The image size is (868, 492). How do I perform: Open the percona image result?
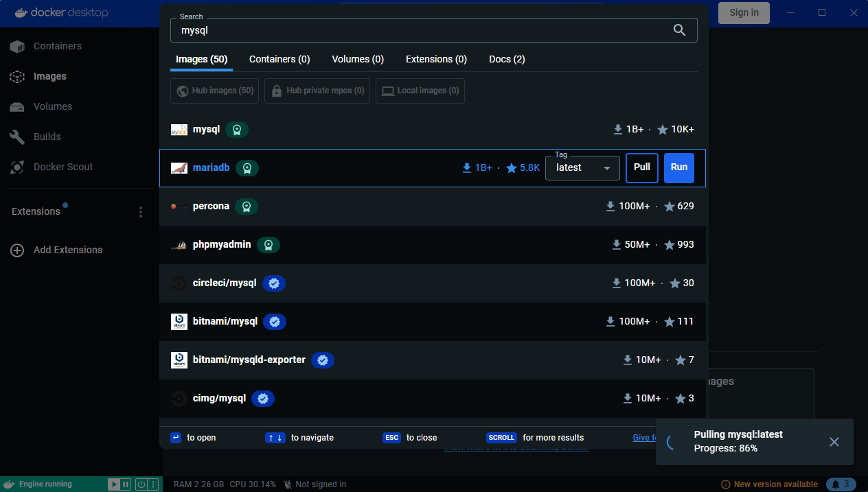[433, 207]
